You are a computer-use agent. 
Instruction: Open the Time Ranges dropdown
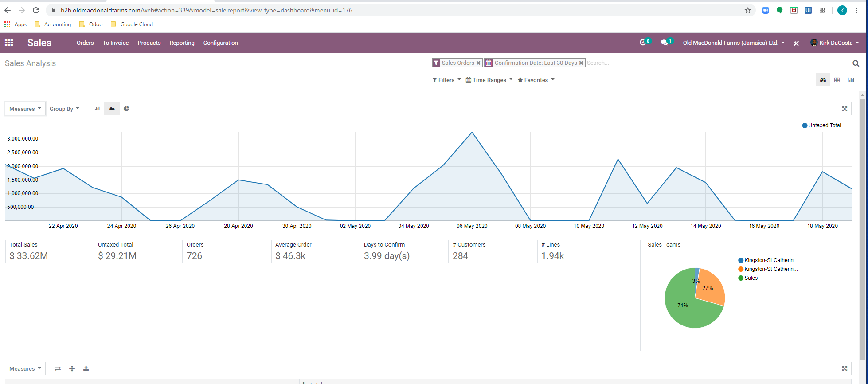click(489, 80)
